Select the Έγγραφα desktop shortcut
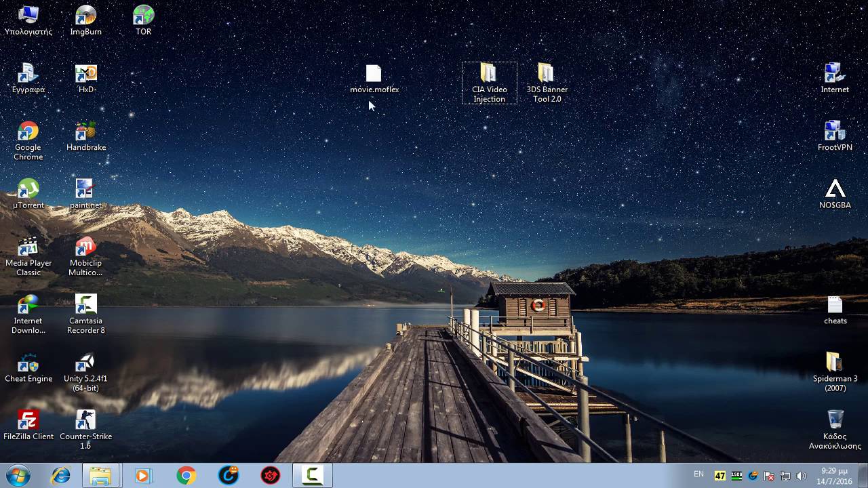Screen dimensions: 868x488 click(x=28, y=79)
